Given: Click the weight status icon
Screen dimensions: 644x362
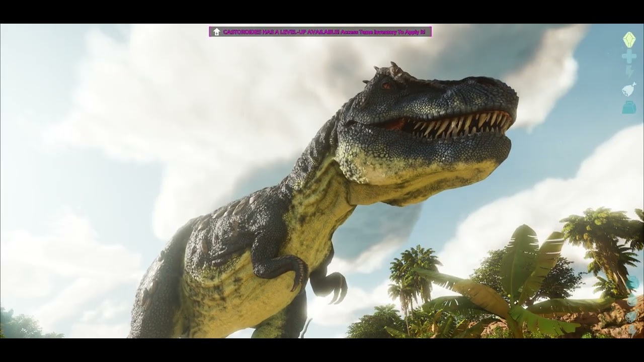Looking at the screenshot, I should 629,107.
